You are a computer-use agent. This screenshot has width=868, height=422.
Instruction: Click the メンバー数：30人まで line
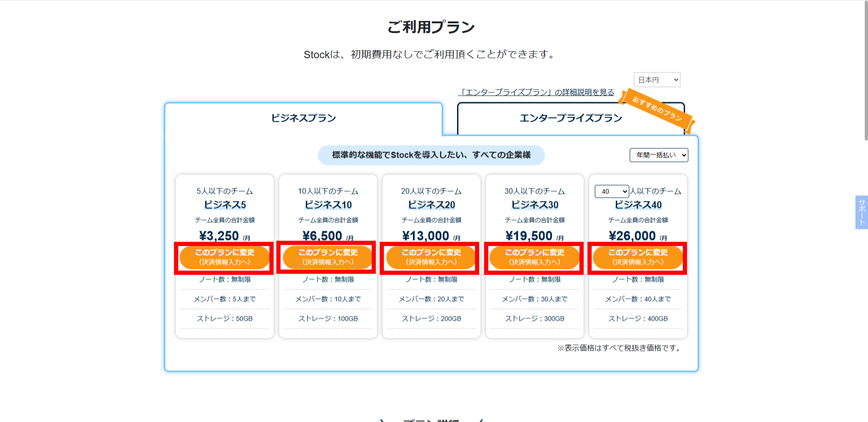point(535,299)
